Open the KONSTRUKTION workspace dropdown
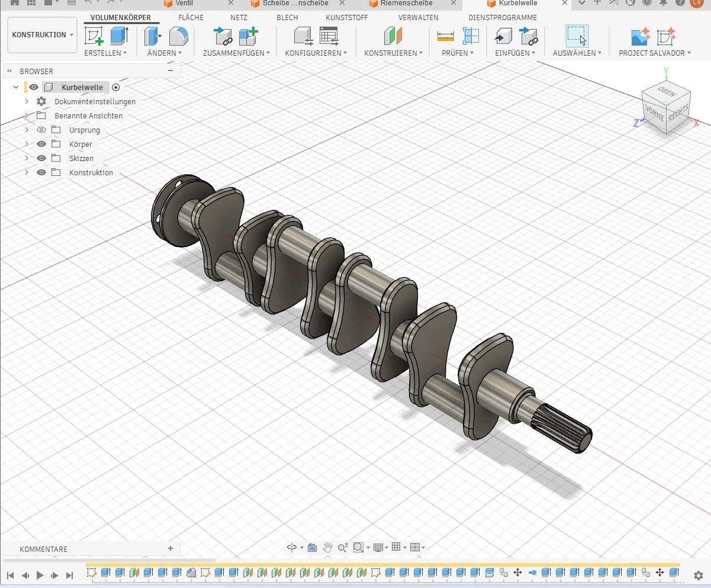The width and height of the screenshot is (711, 588). coord(42,35)
